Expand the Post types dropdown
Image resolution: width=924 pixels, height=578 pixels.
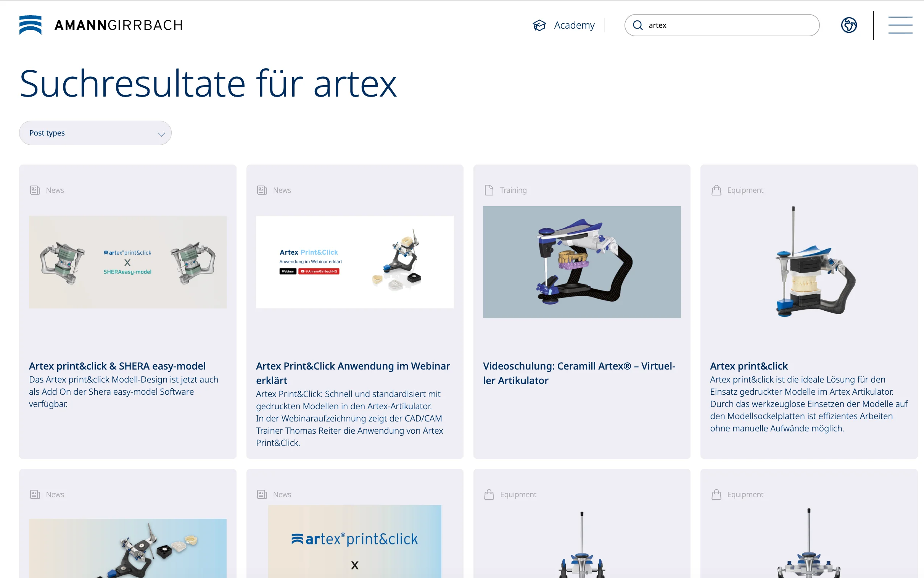coord(95,133)
